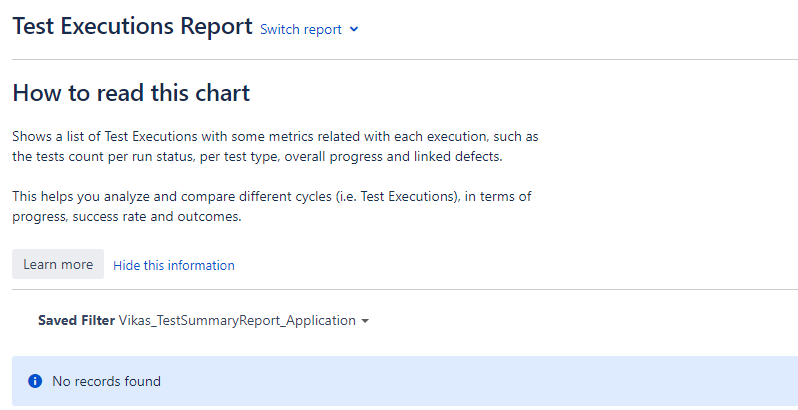The height and width of the screenshot is (410, 798).
Task: Click the caret arrow after the filter name
Action: (365, 321)
